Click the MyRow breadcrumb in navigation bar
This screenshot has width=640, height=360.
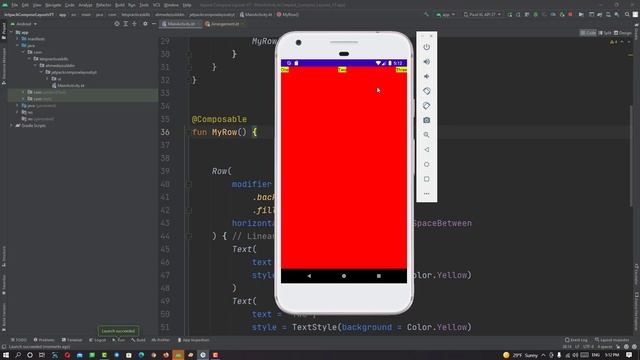click(288, 14)
